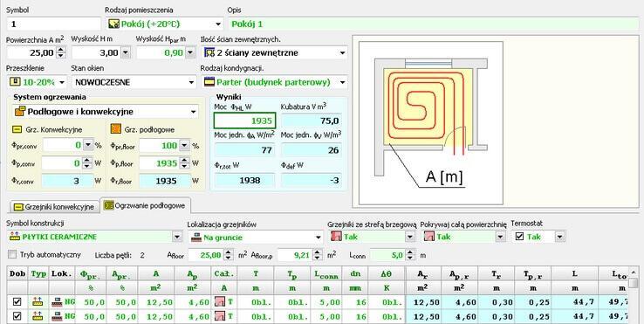Viewport: 644px width, 324px height.
Task: Click the Φdef value -3
Action: coord(311,181)
